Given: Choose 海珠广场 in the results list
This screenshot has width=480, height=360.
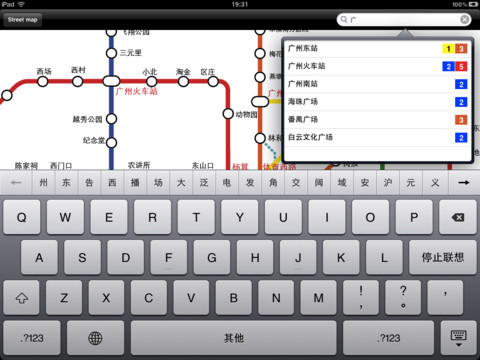Looking at the screenshot, I should point(378,102).
